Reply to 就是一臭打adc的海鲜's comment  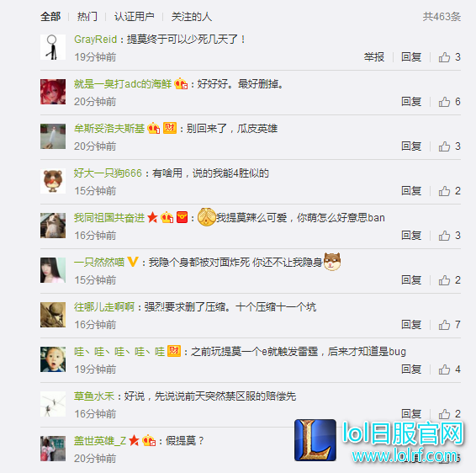[411, 102]
